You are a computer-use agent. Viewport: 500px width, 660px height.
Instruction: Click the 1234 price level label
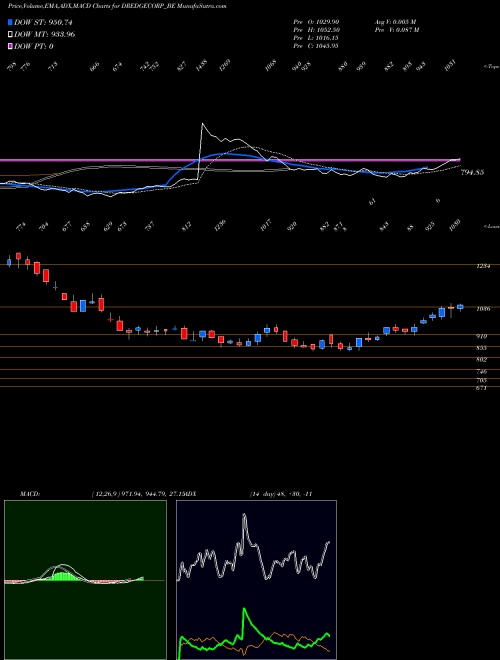point(482,266)
